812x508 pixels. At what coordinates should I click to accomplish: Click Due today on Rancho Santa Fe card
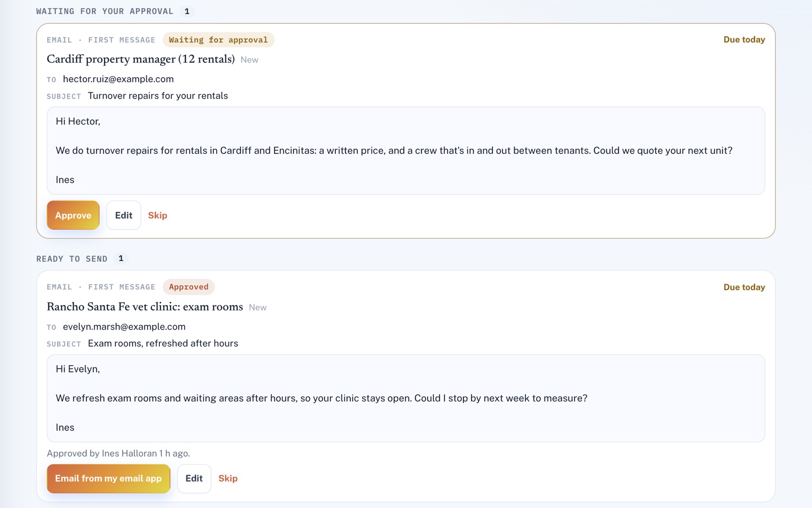744,287
